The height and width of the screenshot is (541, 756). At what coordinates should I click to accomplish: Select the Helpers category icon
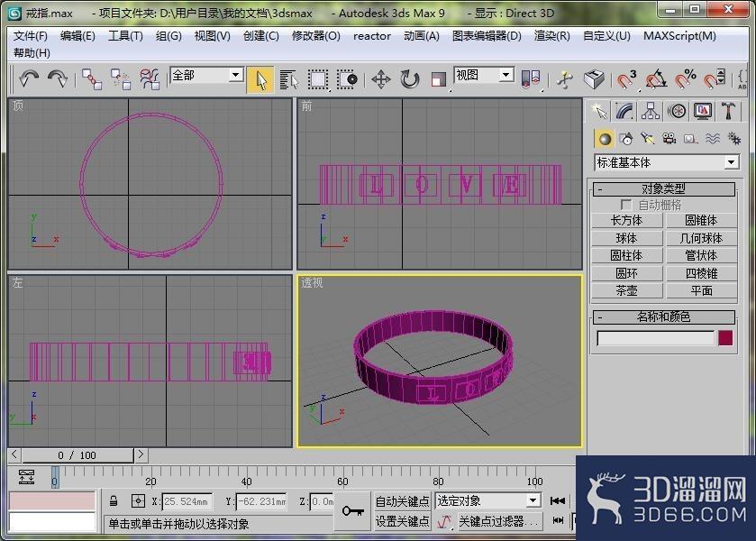pos(691,139)
